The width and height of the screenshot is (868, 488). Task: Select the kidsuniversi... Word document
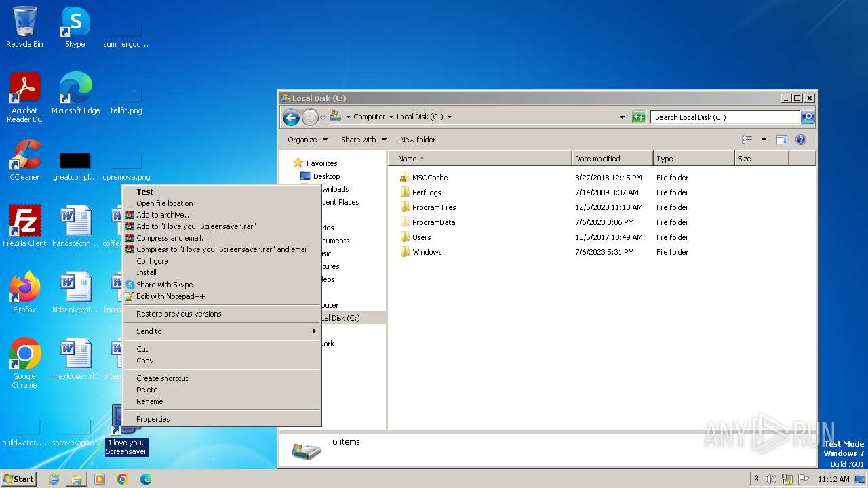75,293
